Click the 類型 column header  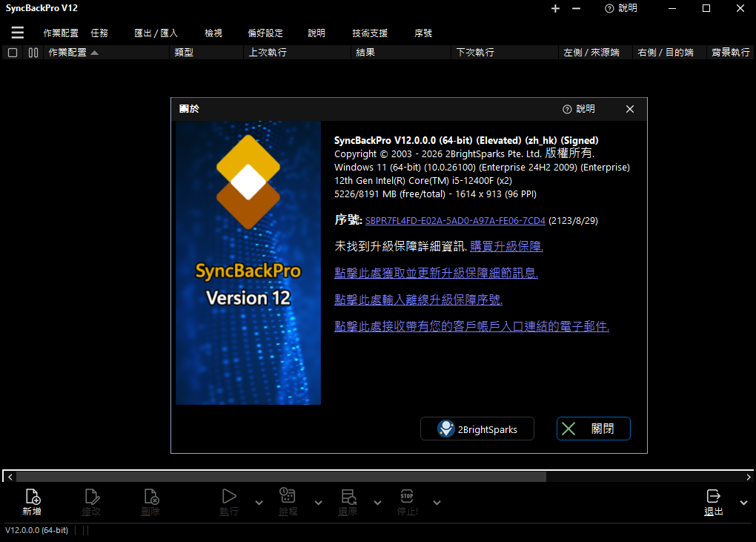tap(207, 53)
